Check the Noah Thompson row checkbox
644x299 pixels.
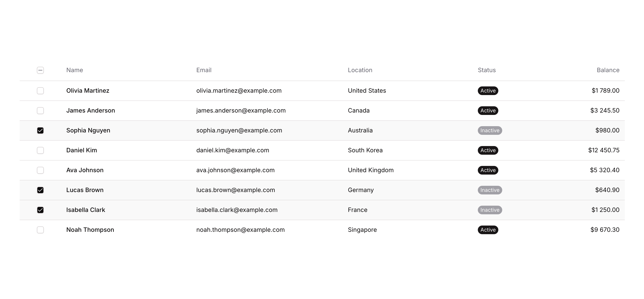40,230
